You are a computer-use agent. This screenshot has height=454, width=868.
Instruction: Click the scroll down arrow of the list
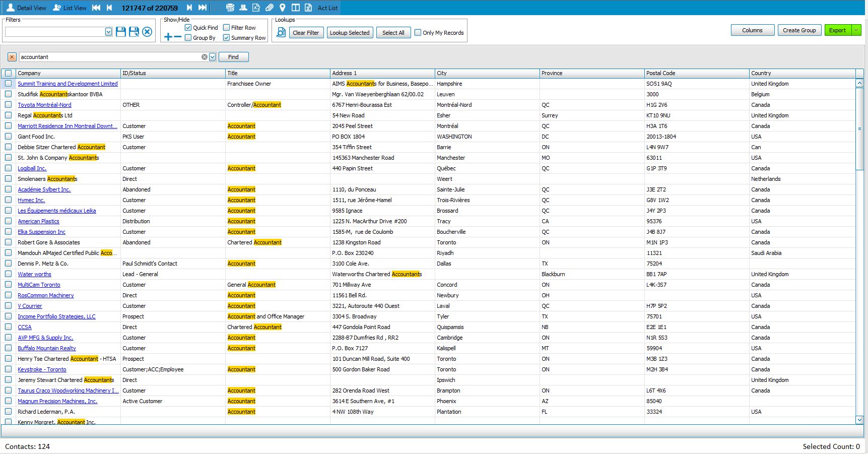(859, 420)
